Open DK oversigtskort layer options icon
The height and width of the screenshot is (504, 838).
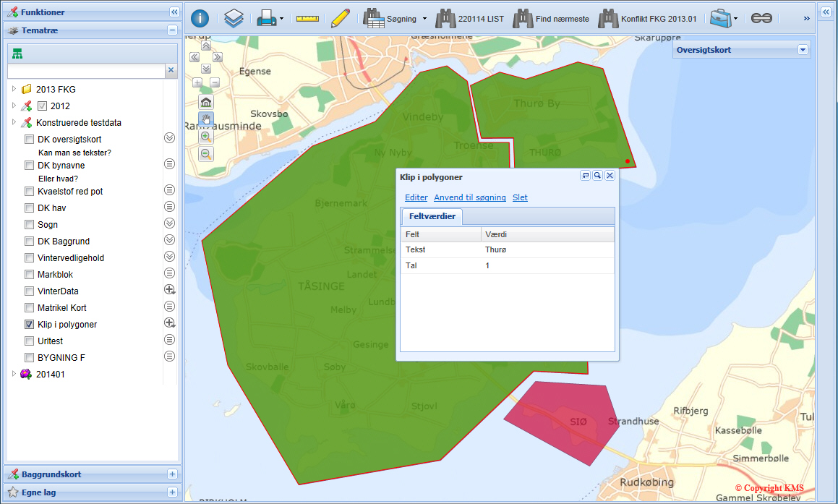(x=169, y=138)
